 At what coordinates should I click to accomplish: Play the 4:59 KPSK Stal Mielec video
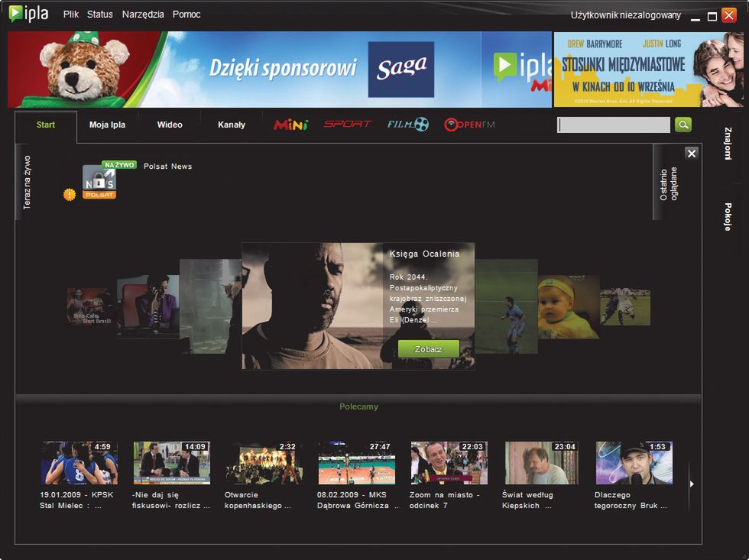(x=79, y=463)
